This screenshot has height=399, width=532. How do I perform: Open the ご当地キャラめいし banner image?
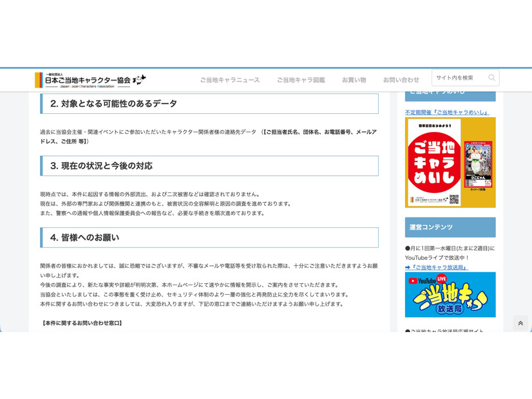pyautogui.click(x=450, y=162)
